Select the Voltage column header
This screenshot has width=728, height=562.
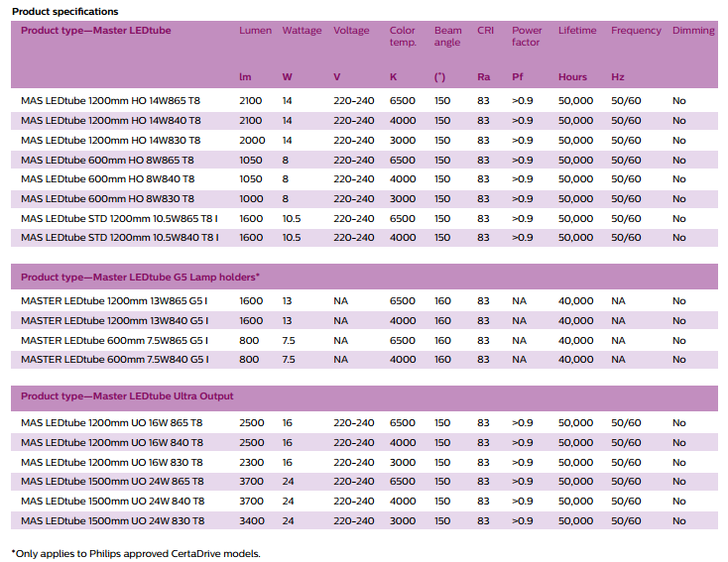[351, 31]
